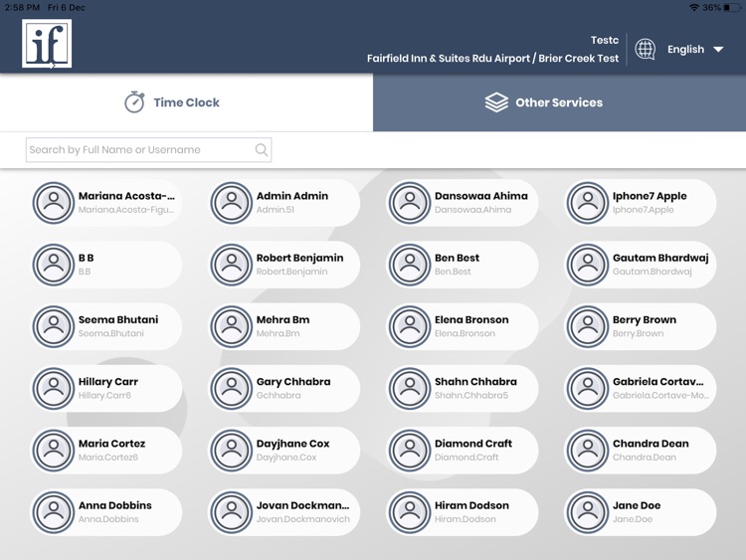
Task: Click username text 'Seema.Bhutani'
Action: click(x=110, y=333)
